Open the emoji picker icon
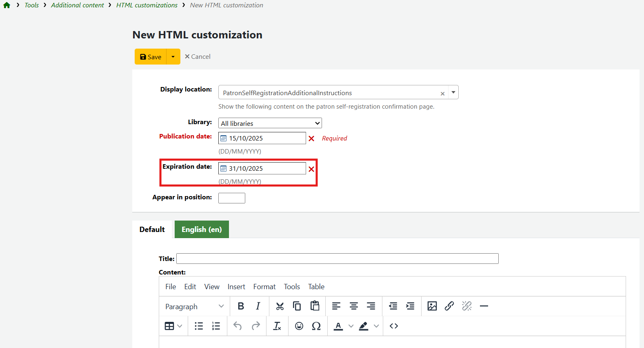The height and width of the screenshot is (348, 644). [299, 326]
